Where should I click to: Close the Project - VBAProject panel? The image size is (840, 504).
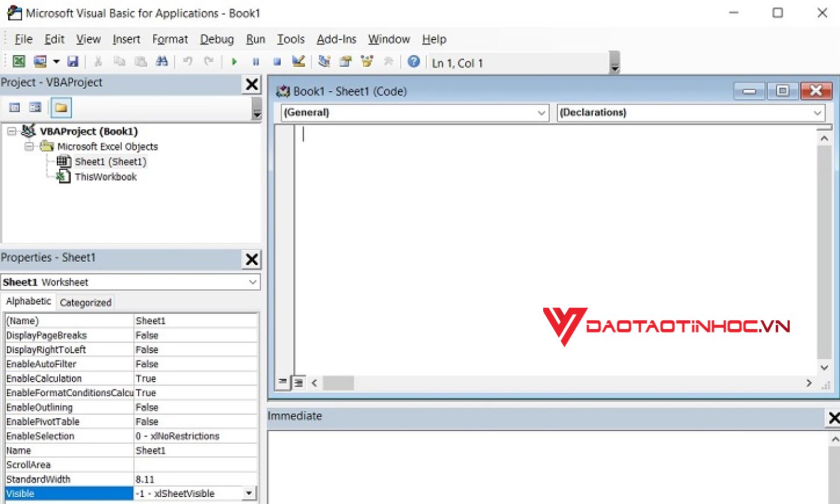coord(252,85)
